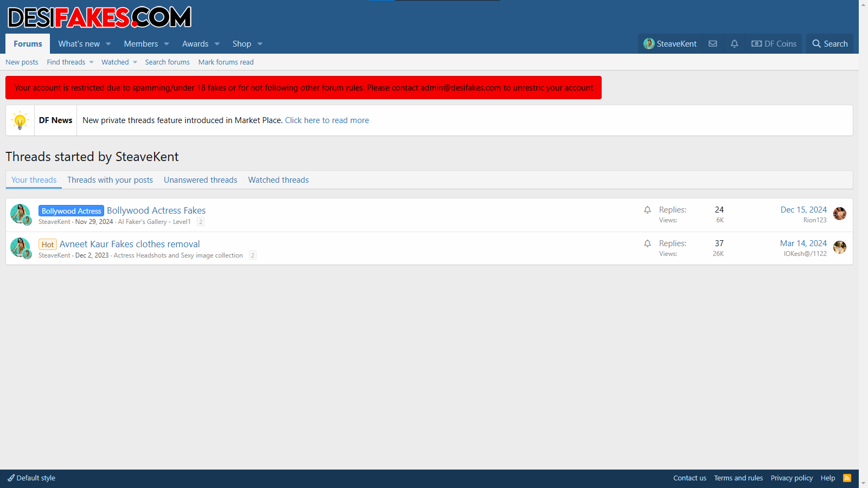The width and height of the screenshot is (868, 488).
Task: Click the scrollbar up arrow
Action: click(863, 4)
